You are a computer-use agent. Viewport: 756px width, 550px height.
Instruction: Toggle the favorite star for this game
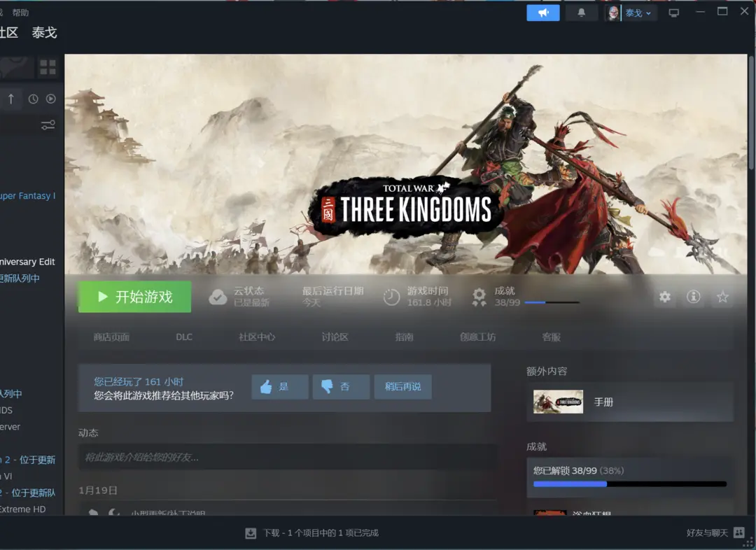722,297
